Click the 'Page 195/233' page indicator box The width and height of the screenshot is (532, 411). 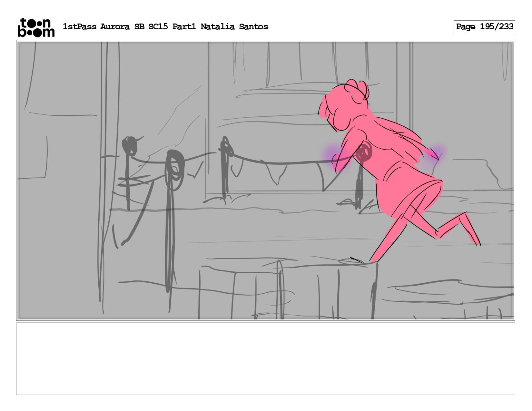click(484, 27)
